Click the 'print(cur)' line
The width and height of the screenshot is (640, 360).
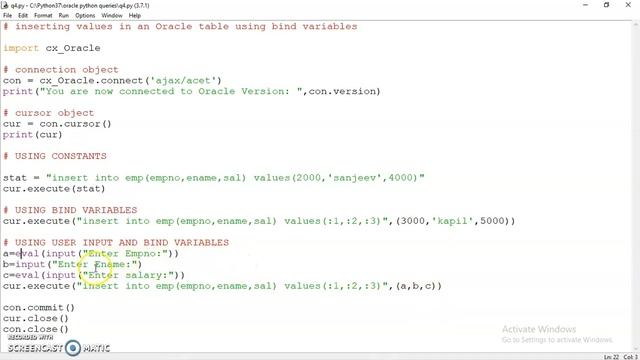pyautogui.click(x=33, y=134)
